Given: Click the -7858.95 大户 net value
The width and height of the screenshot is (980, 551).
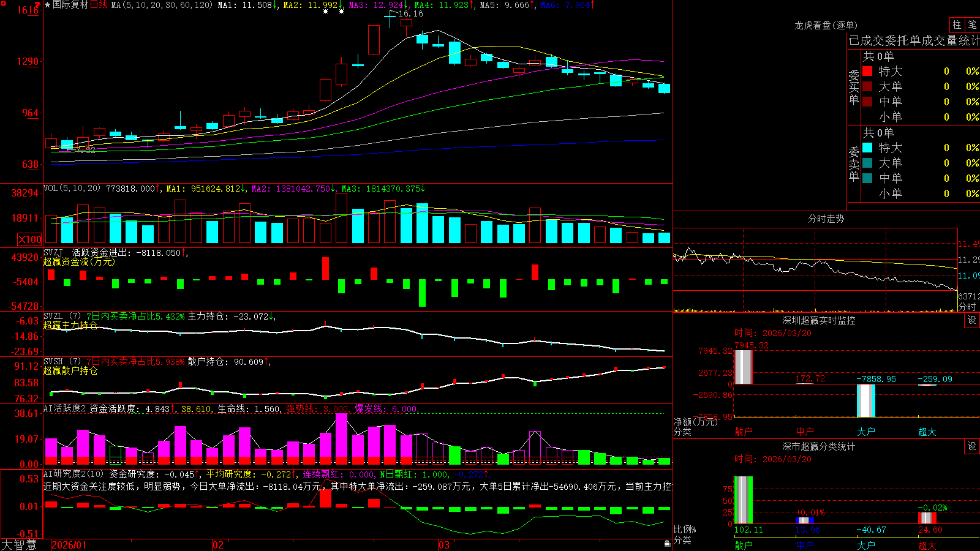Looking at the screenshot, I should click(x=876, y=379).
